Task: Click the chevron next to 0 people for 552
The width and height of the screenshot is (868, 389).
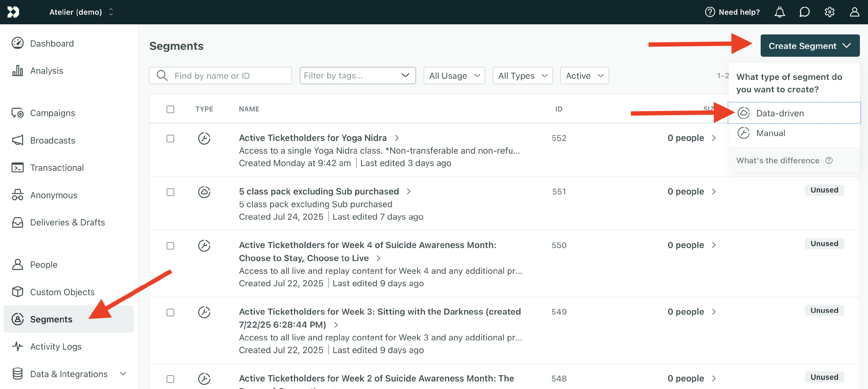Action: tap(714, 138)
